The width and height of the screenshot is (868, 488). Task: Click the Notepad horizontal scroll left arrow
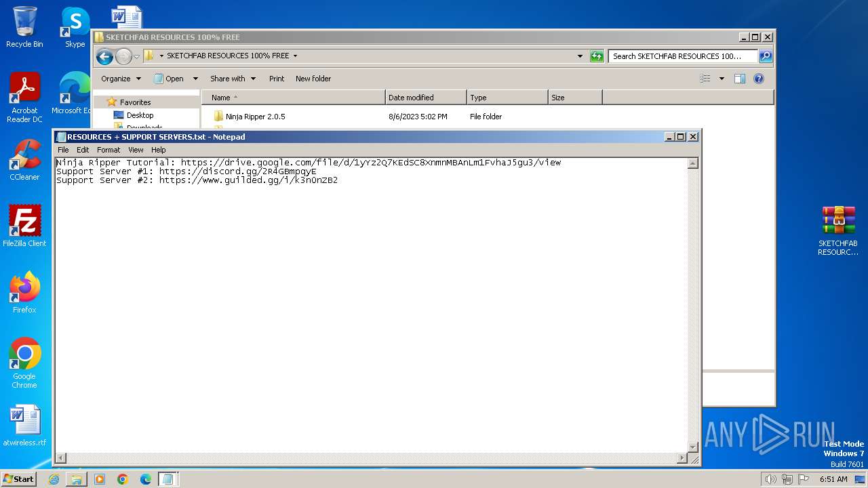coord(61,458)
